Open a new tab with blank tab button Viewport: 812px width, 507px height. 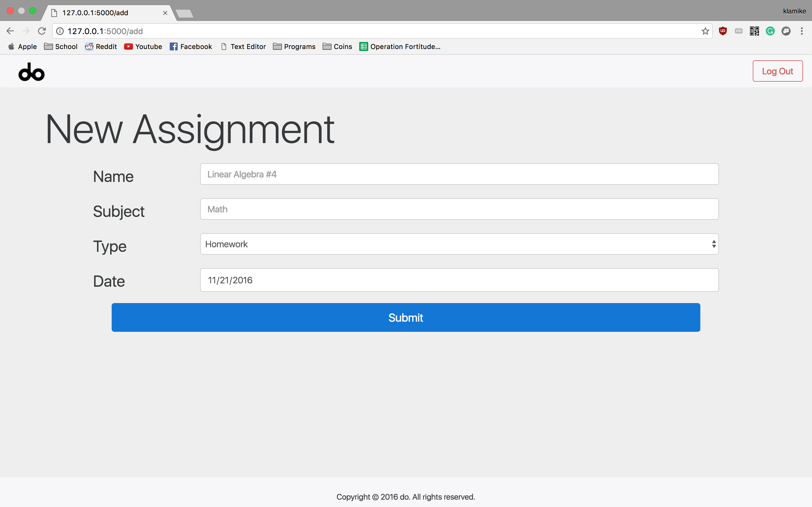coord(184,14)
